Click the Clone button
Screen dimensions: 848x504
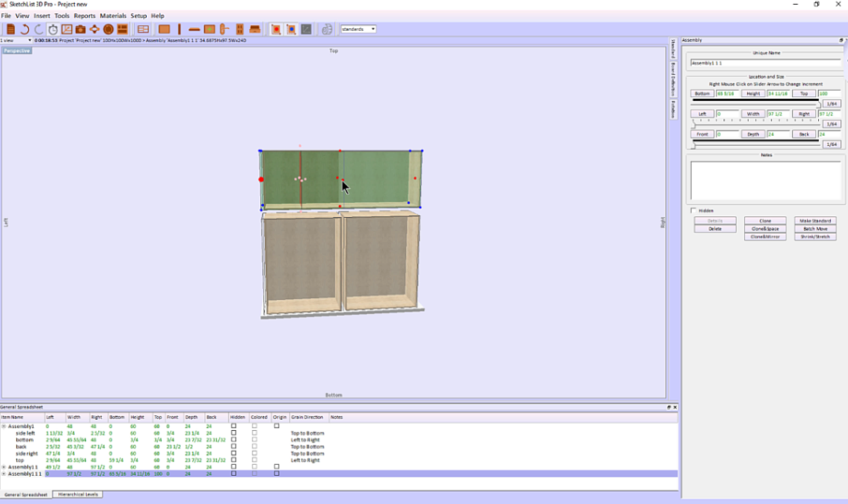pos(765,221)
